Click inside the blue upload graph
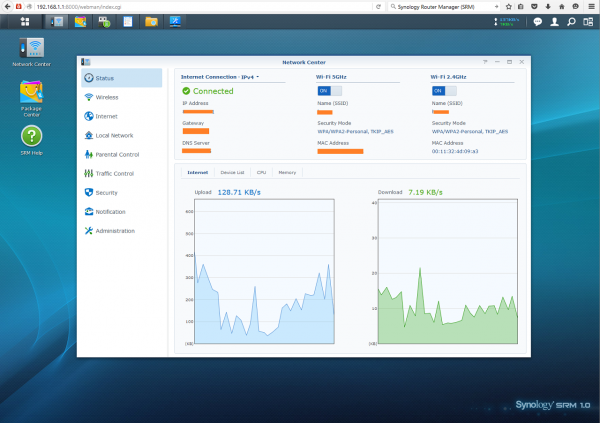 coord(264,271)
